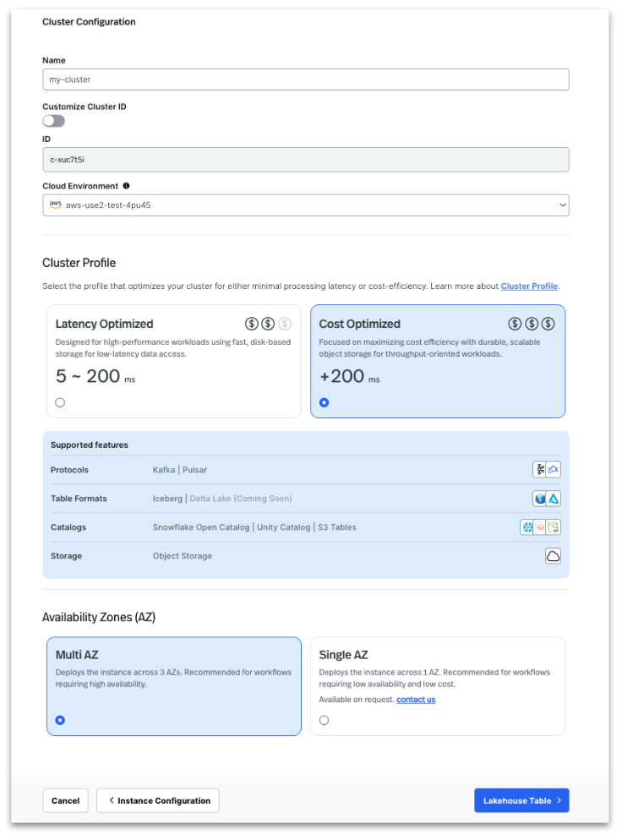Click the 'Availability Zones (AZ)' heading
The height and width of the screenshot is (840, 622).
coord(99,617)
